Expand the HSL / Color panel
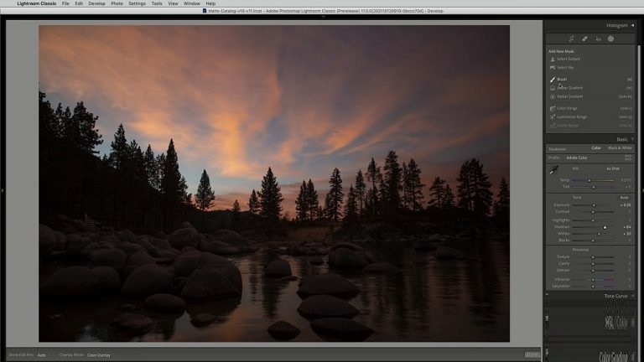This screenshot has height=362, width=644. pos(616,323)
